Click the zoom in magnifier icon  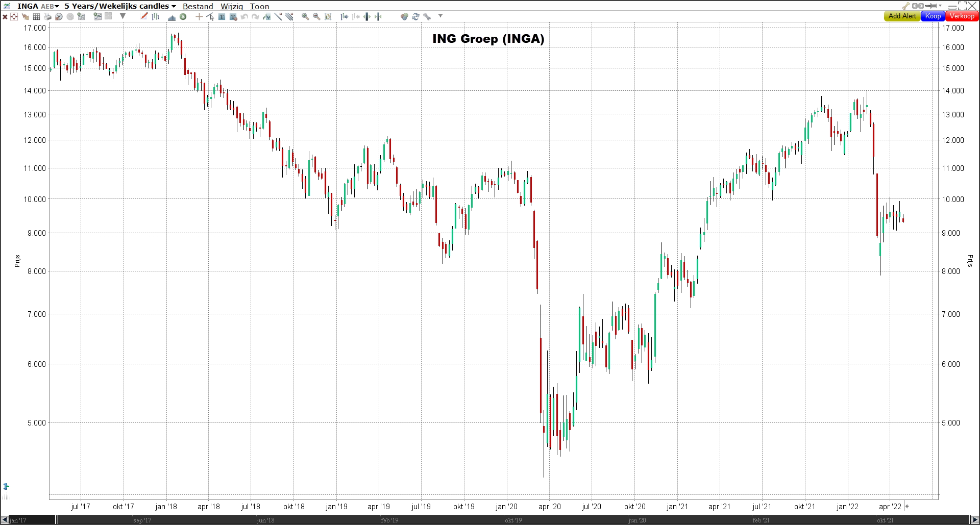pos(305,16)
